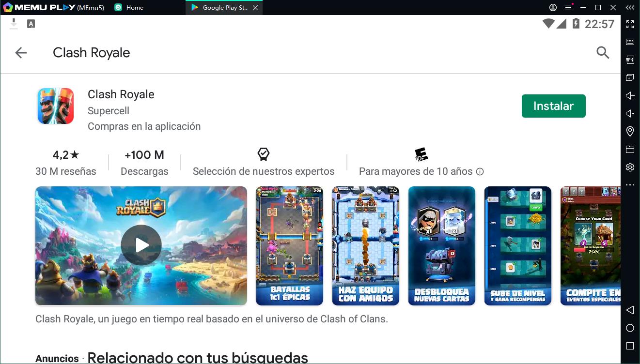The image size is (640, 364).
Task: Click the account avatar in the title bar
Action: (x=553, y=7)
